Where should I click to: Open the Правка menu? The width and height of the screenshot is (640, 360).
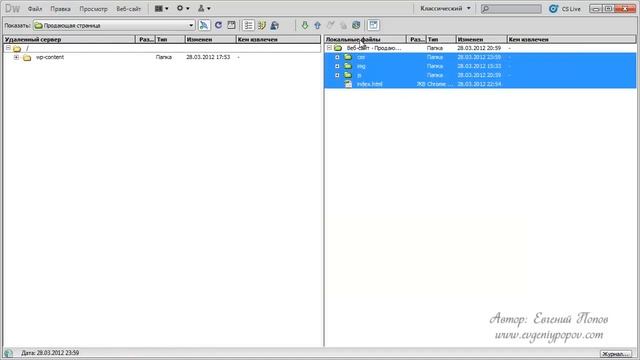[60, 9]
